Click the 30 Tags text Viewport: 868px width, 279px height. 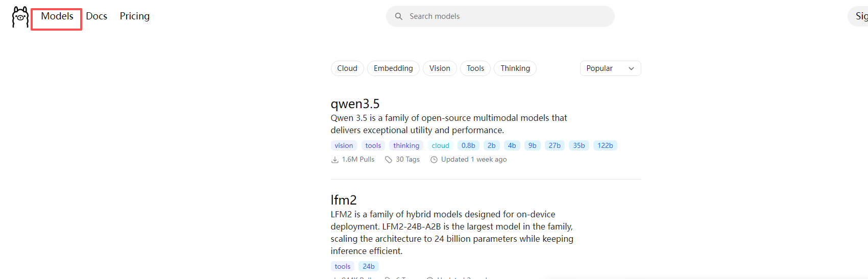click(x=407, y=160)
